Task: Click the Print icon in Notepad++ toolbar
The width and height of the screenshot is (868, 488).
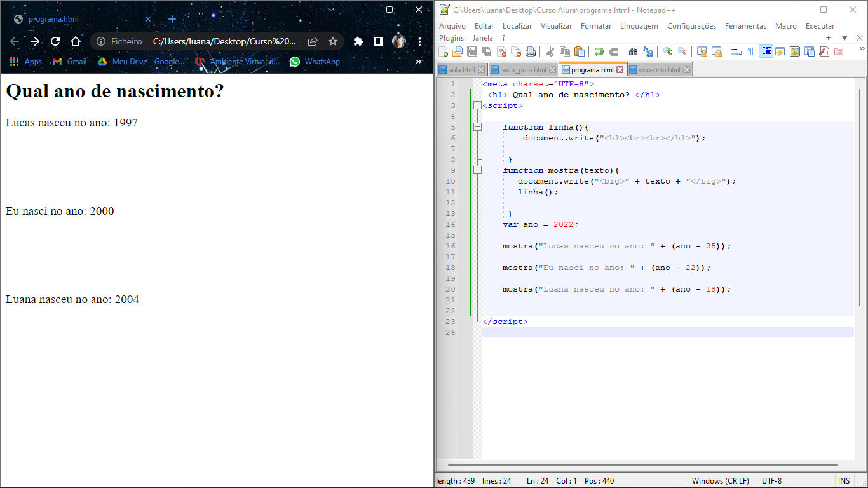Action: pyautogui.click(x=531, y=51)
